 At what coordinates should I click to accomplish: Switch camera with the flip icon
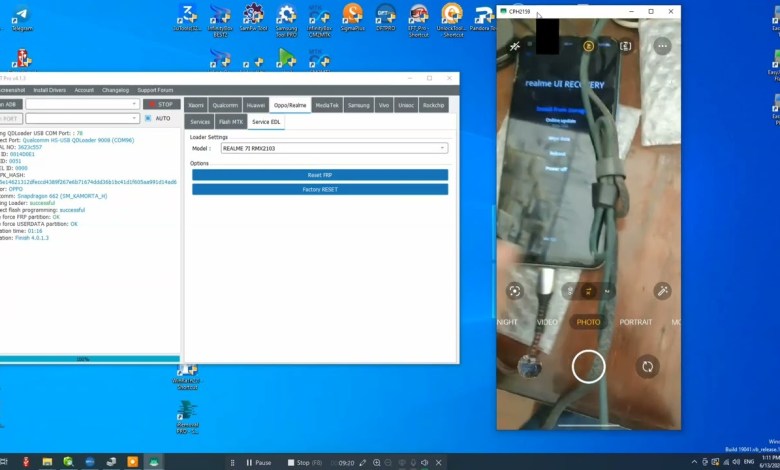click(647, 367)
